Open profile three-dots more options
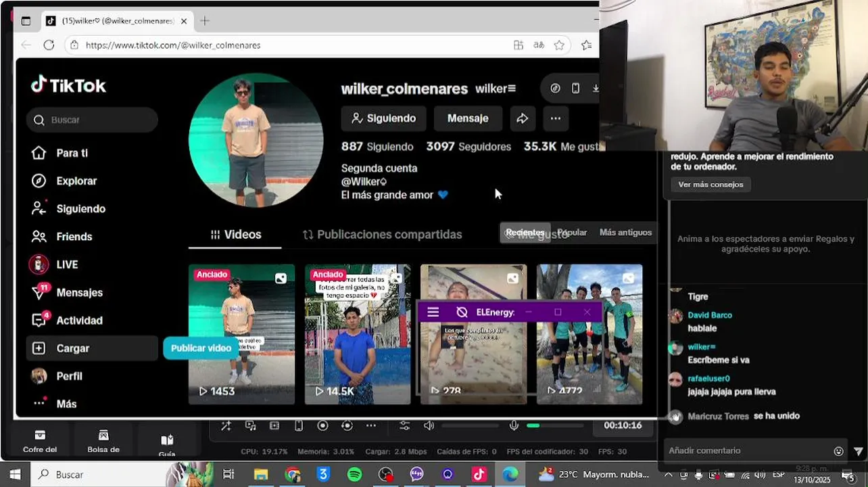The image size is (868, 487). (556, 118)
